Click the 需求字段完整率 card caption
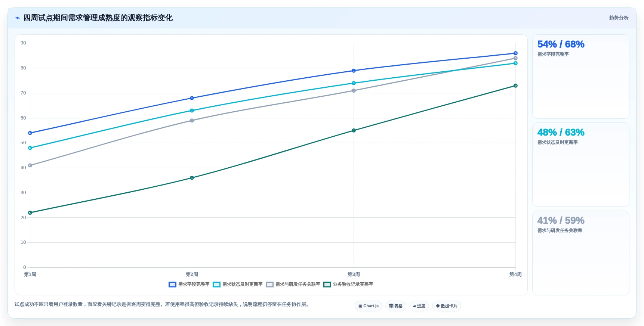This screenshot has width=644, height=326. [x=553, y=55]
